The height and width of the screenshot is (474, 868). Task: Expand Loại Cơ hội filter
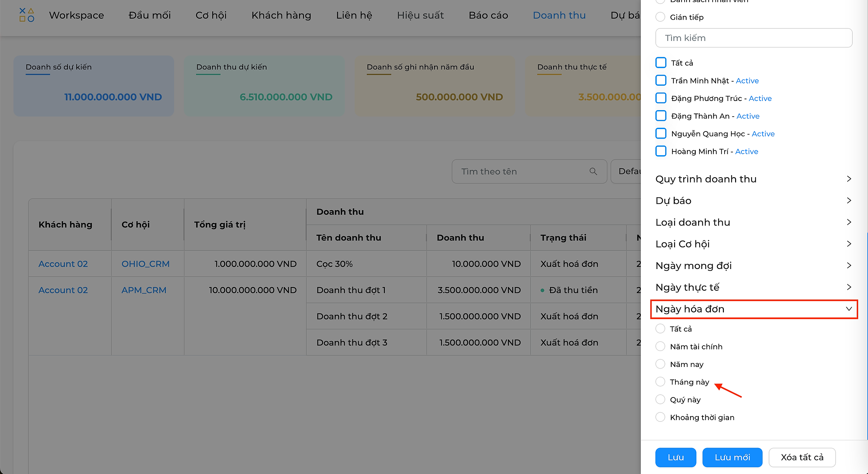click(754, 244)
